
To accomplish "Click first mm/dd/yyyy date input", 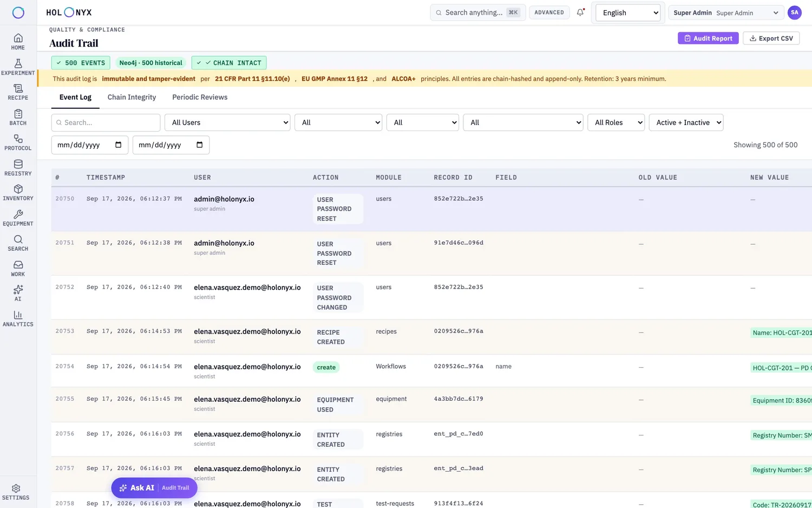I will 90,145.
